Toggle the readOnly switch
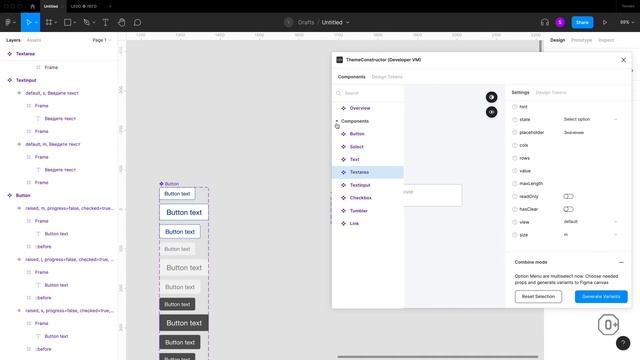640x360 pixels. [x=568, y=196]
